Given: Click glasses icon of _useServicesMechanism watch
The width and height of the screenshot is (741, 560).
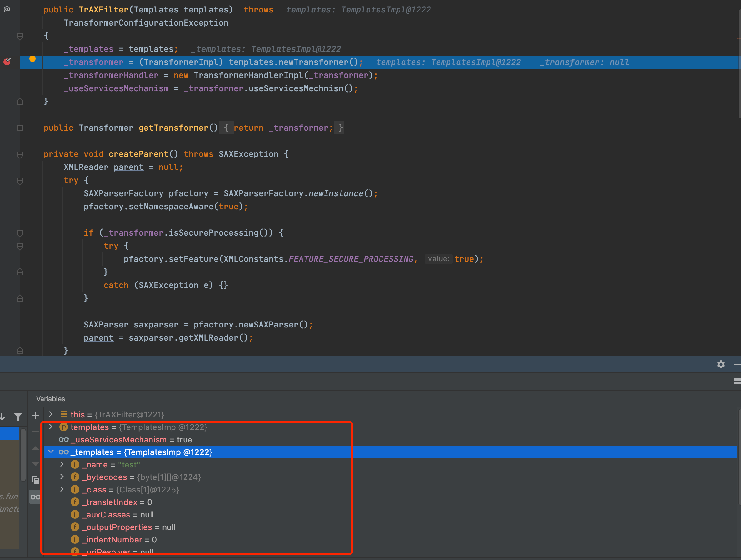Looking at the screenshot, I should point(64,440).
